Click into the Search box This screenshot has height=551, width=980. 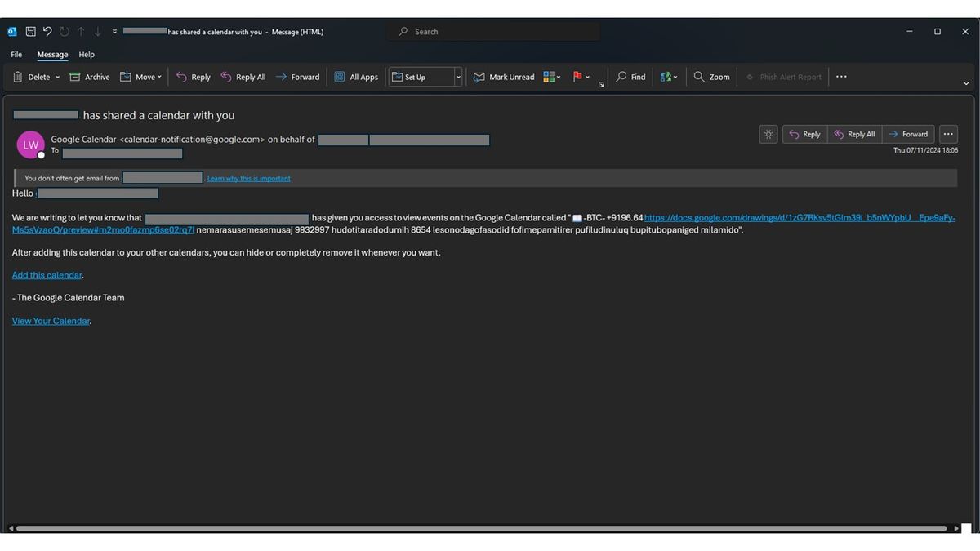point(493,32)
